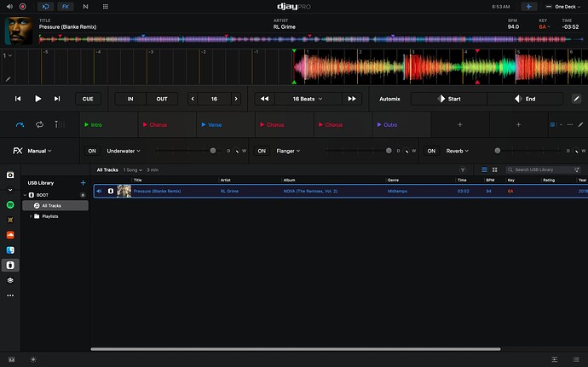This screenshot has height=367, width=588.
Task: Click the pencil edit icon beside Automix End
Action: 576,99
